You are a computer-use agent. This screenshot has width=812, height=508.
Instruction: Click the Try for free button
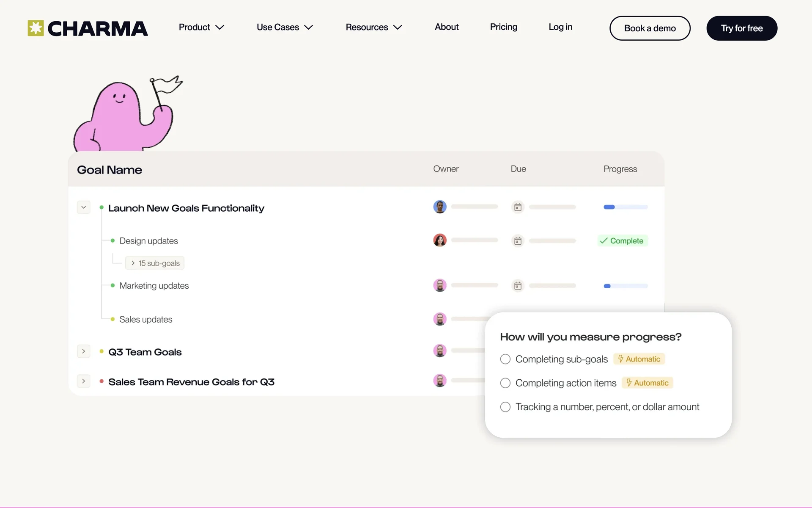pos(741,28)
